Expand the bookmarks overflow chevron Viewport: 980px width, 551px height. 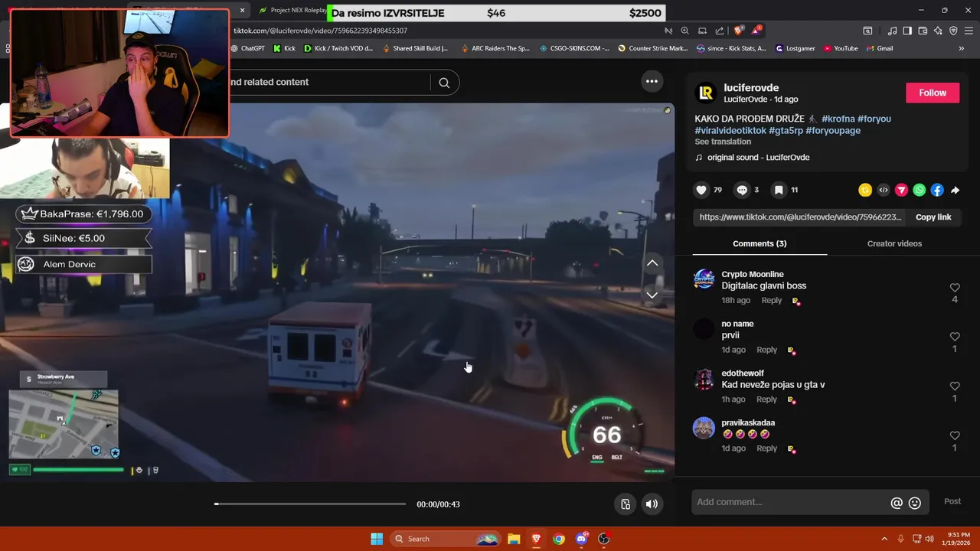coord(961,48)
